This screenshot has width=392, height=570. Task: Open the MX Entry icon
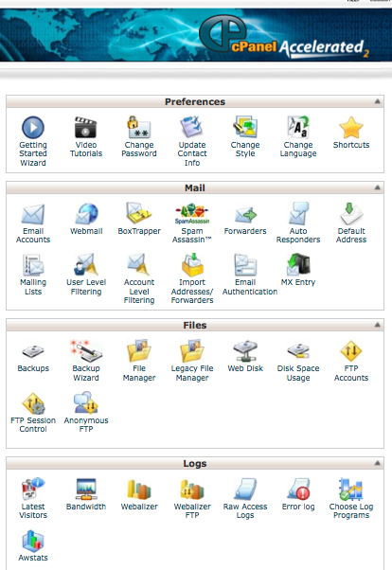pyautogui.click(x=298, y=265)
